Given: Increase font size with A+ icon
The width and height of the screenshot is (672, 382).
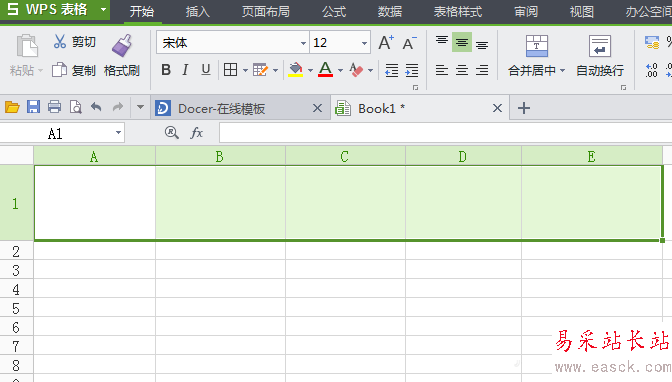Looking at the screenshot, I should tap(386, 42).
